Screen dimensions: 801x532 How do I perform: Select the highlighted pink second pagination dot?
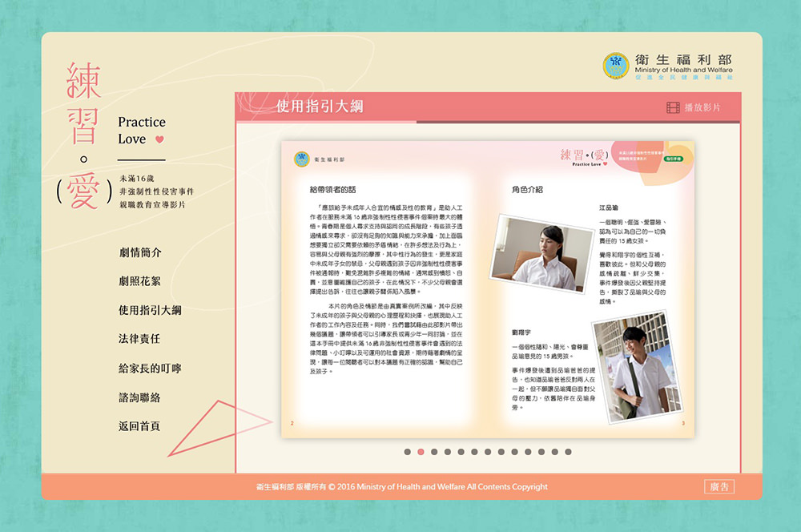pos(421,452)
